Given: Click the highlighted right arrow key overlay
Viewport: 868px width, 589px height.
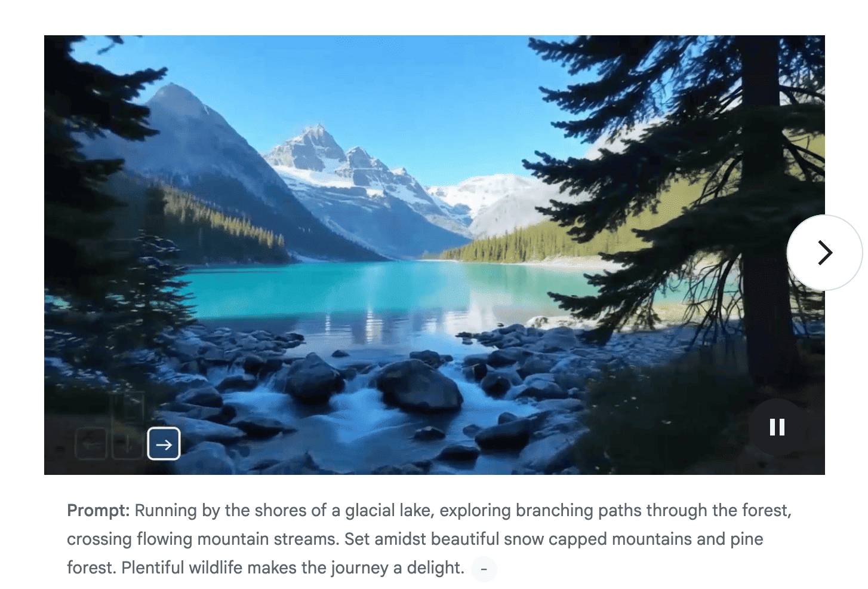Looking at the screenshot, I should click(x=164, y=444).
